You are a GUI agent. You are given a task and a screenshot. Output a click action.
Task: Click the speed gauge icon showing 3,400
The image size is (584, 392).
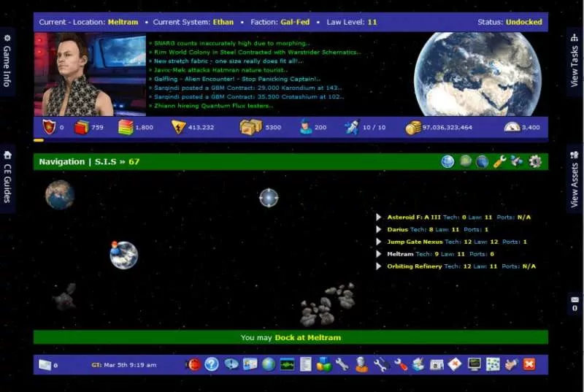pyautogui.click(x=512, y=127)
